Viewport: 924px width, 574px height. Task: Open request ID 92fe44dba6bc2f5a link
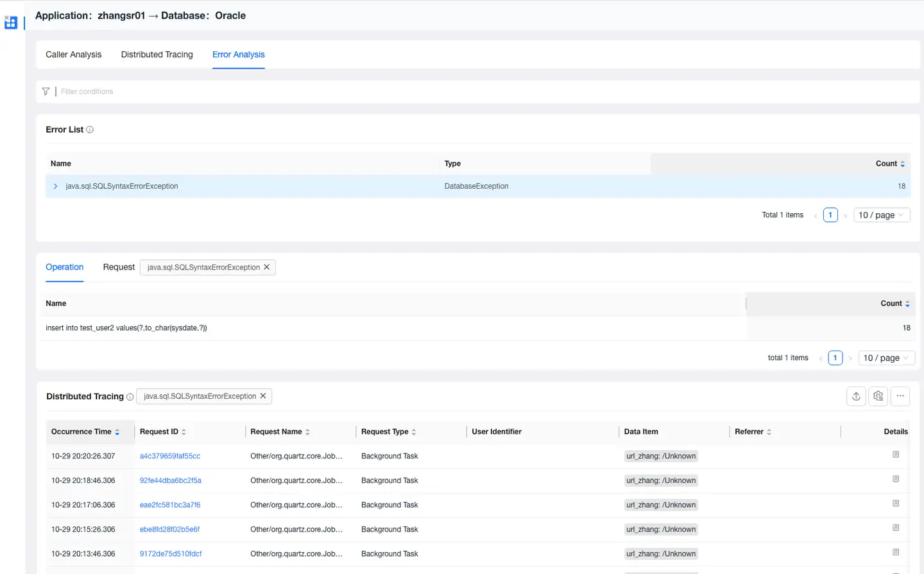171,480
